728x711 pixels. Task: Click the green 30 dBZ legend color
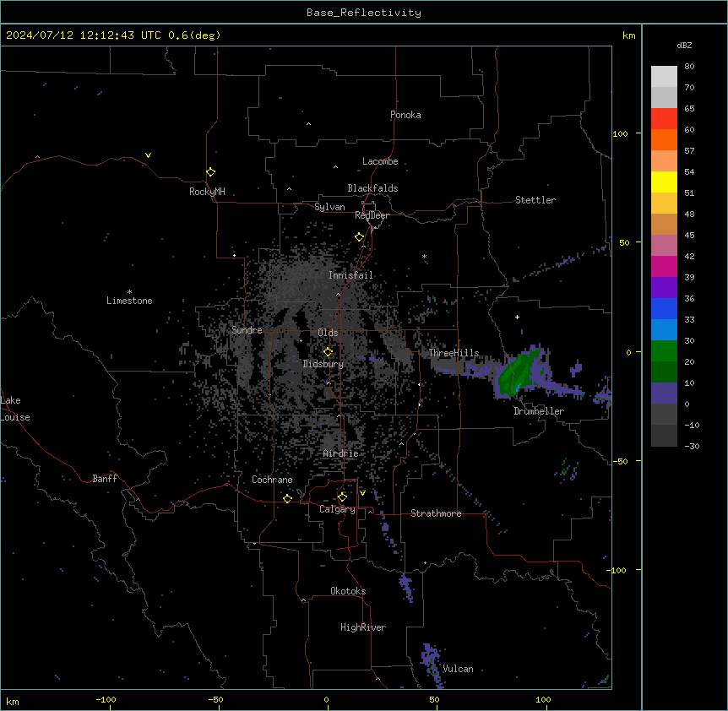[x=664, y=351]
